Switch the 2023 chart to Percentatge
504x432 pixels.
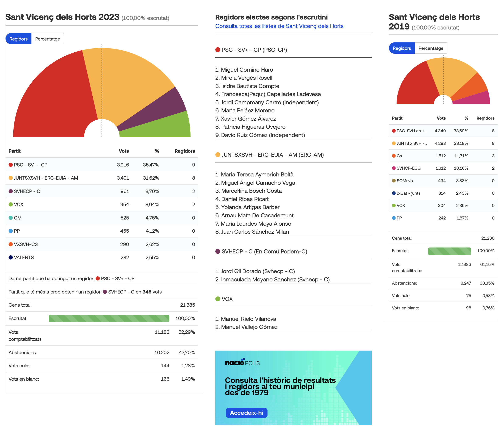[x=47, y=39]
